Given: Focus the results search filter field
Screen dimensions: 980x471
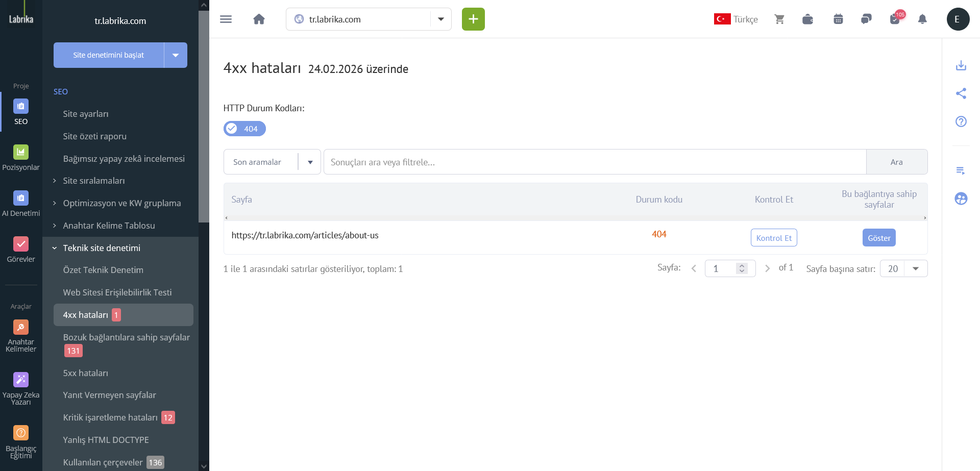Looking at the screenshot, I should (x=595, y=162).
